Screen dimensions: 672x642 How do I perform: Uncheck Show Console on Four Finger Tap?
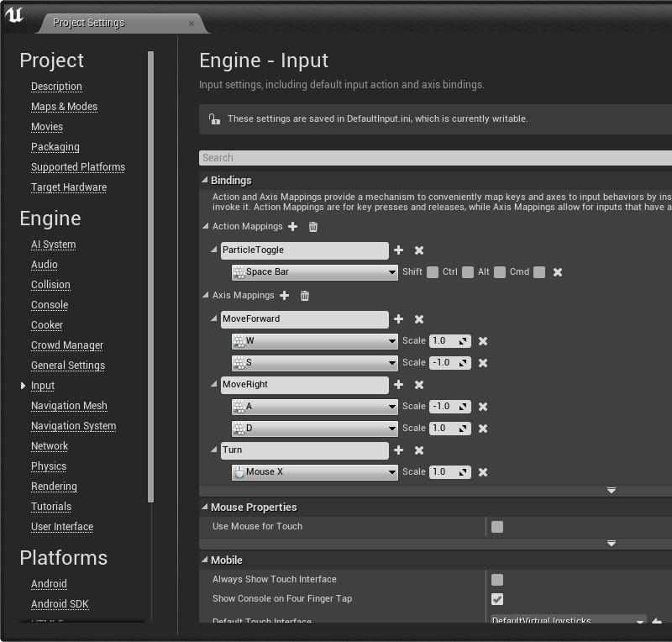497,599
